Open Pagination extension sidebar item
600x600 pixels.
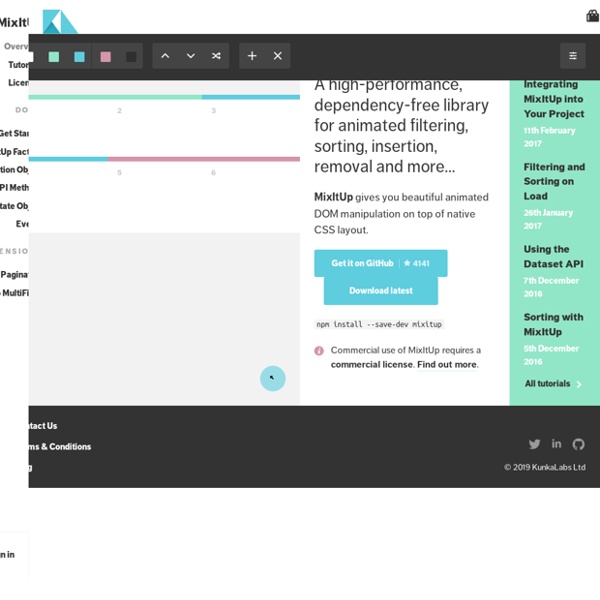(15, 275)
